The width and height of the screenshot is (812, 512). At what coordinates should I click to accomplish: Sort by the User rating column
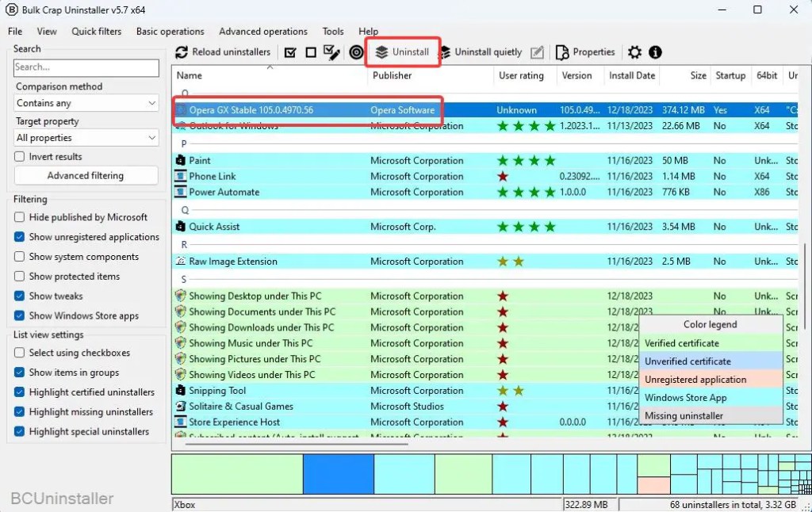[x=525, y=75]
